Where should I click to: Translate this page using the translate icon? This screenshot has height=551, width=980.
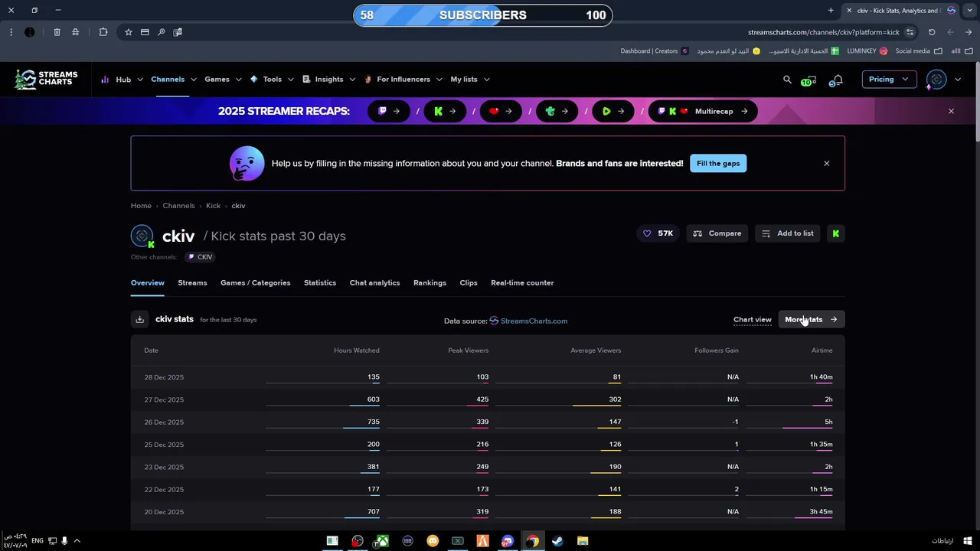click(x=178, y=32)
